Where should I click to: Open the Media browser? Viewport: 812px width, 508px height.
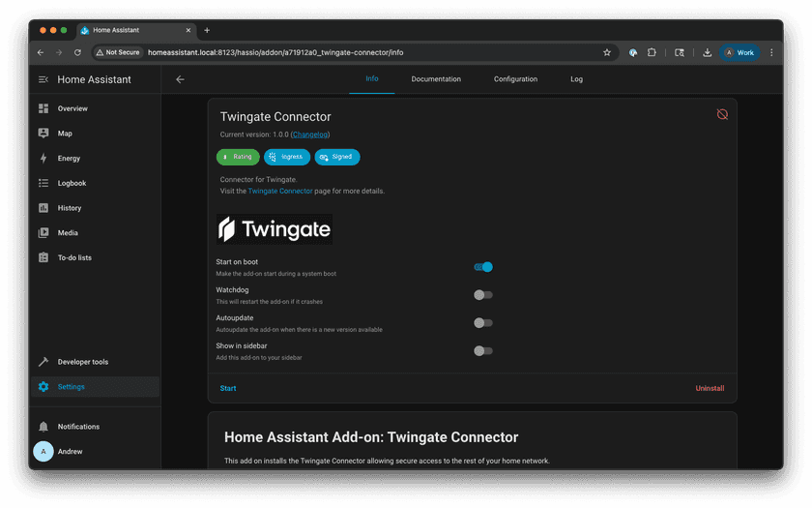[68, 233]
